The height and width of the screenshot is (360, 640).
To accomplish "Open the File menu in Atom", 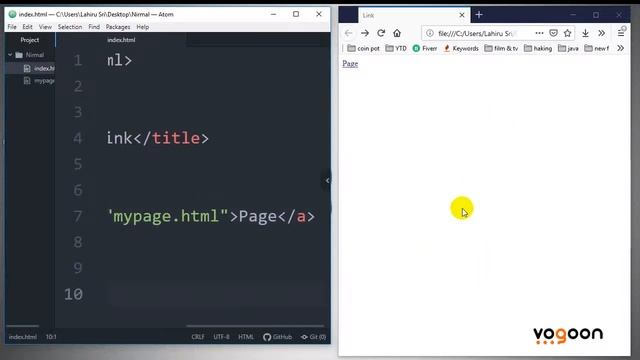I will tap(12, 27).
